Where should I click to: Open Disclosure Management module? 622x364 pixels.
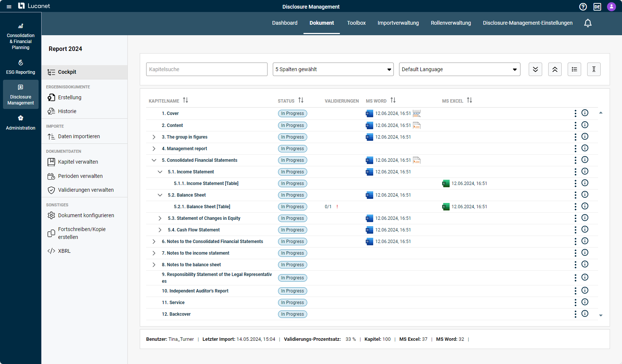[21, 95]
